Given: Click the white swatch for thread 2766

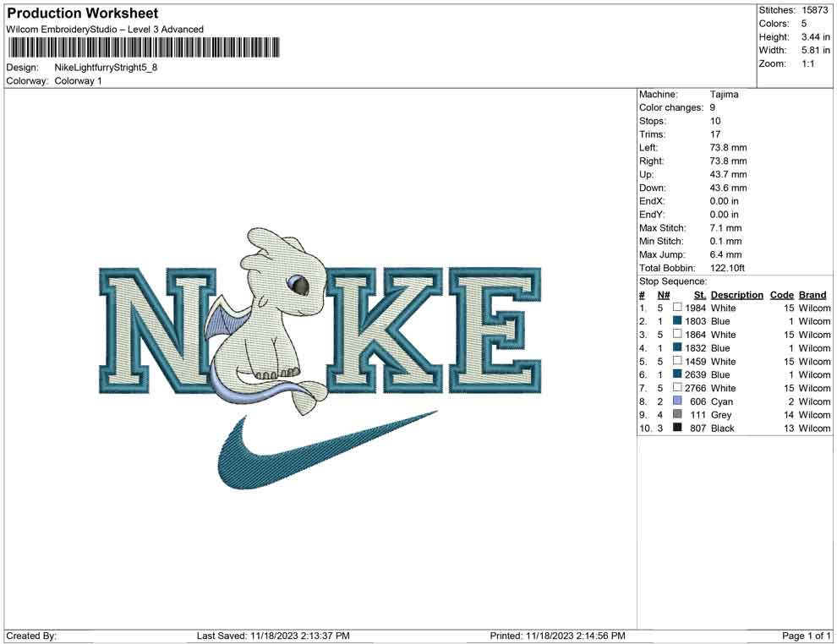Looking at the screenshot, I should [677, 387].
